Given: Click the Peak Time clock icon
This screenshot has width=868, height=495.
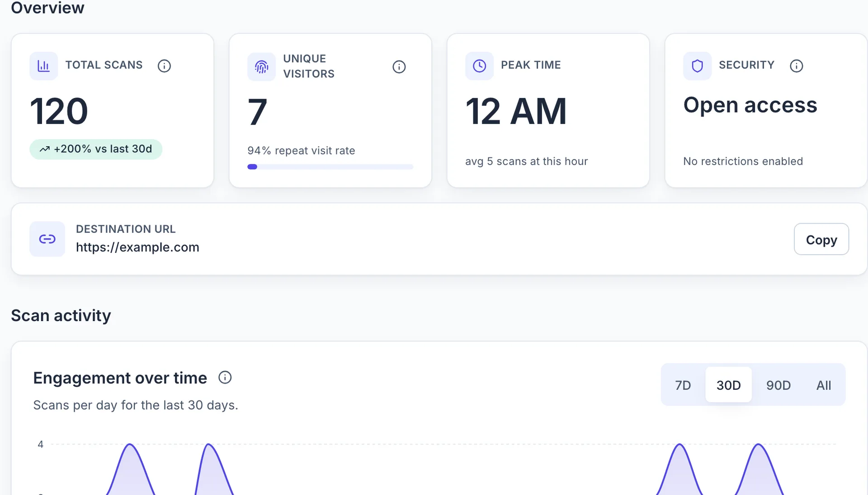Looking at the screenshot, I should point(479,66).
